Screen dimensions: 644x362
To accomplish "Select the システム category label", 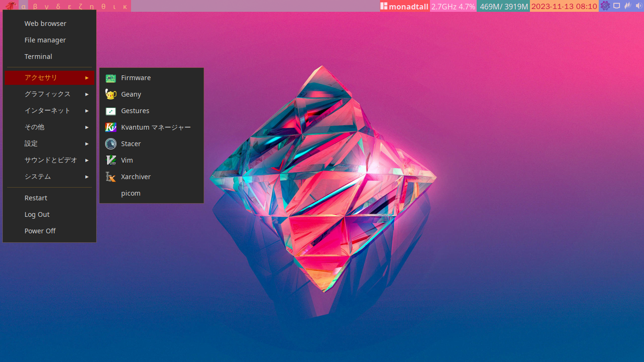I will pyautogui.click(x=38, y=177).
